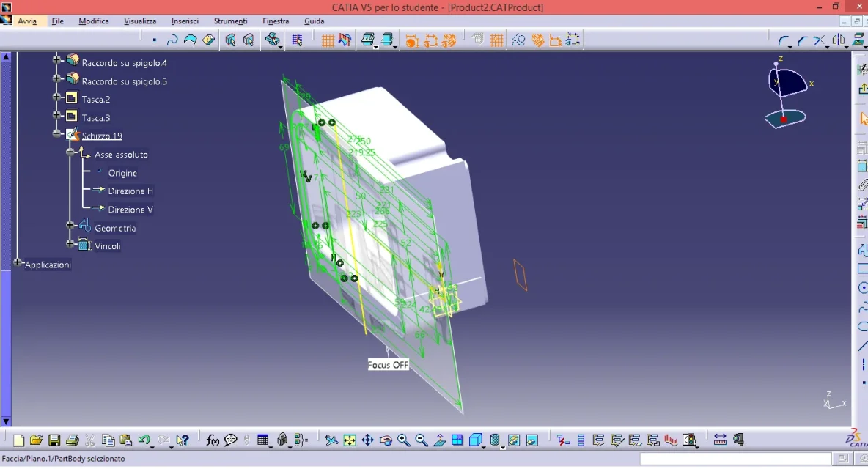Select the Tasca.3 feature in tree
This screenshot has width=868, height=469.
pyautogui.click(x=96, y=118)
